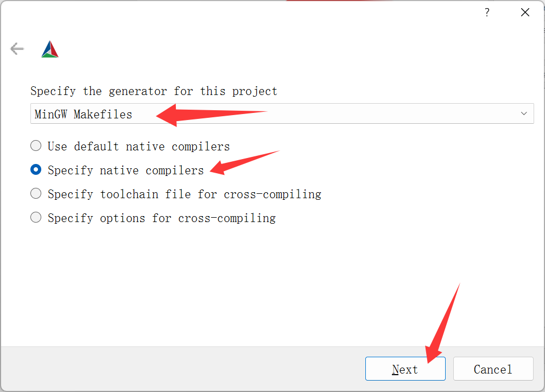
Task: Enable Use default native compilers
Action: (x=35, y=146)
